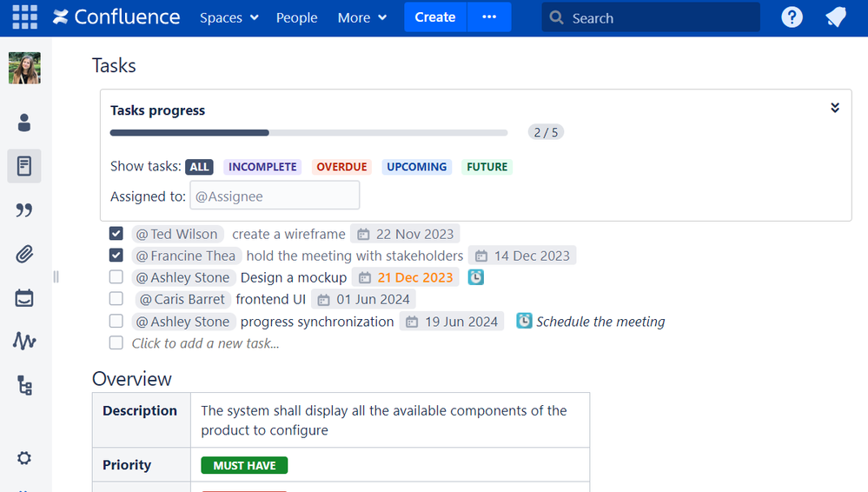Click the Priority table header cell
Viewport: 868px width, 492px height.
click(142, 465)
